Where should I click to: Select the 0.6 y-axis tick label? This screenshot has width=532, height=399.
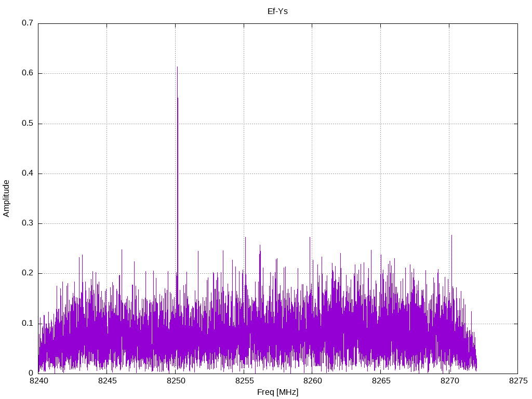coord(28,73)
